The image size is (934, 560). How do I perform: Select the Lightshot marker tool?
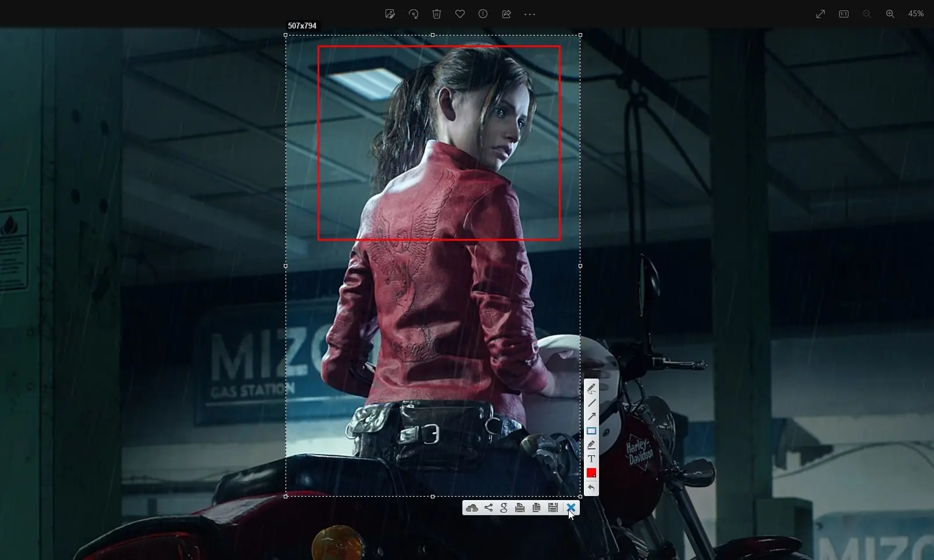(x=591, y=445)
